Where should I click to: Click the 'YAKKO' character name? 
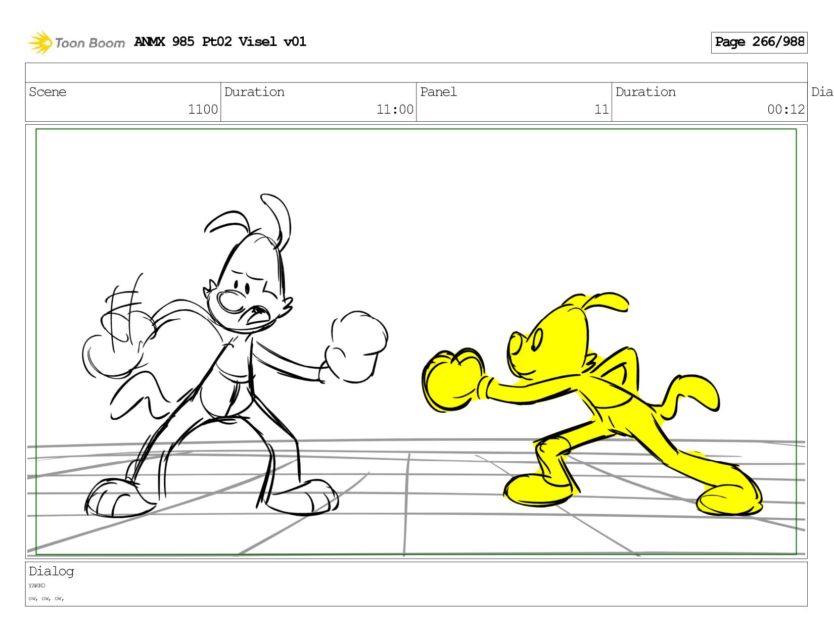[x=37, y=585]
